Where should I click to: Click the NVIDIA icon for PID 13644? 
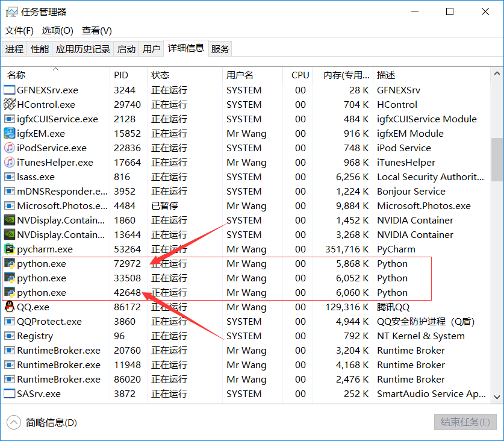pyautogui.click(x=9, y=235)
